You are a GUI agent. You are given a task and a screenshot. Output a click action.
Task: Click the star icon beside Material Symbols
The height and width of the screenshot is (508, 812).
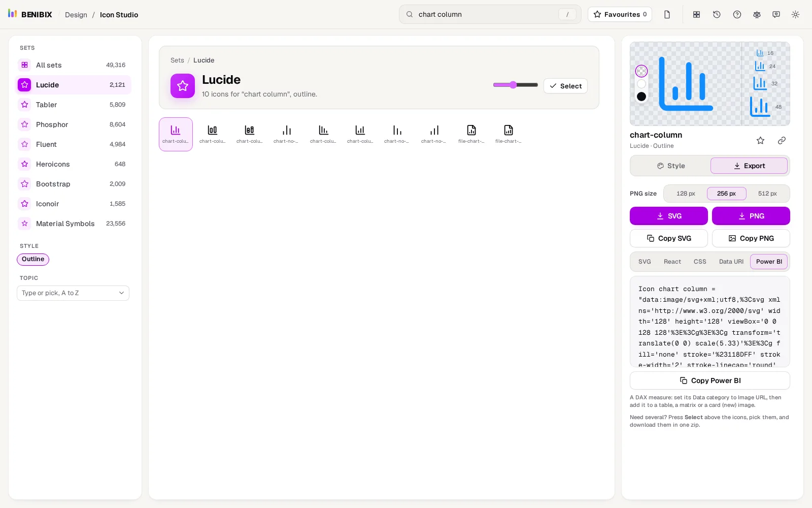click(24, 224)
